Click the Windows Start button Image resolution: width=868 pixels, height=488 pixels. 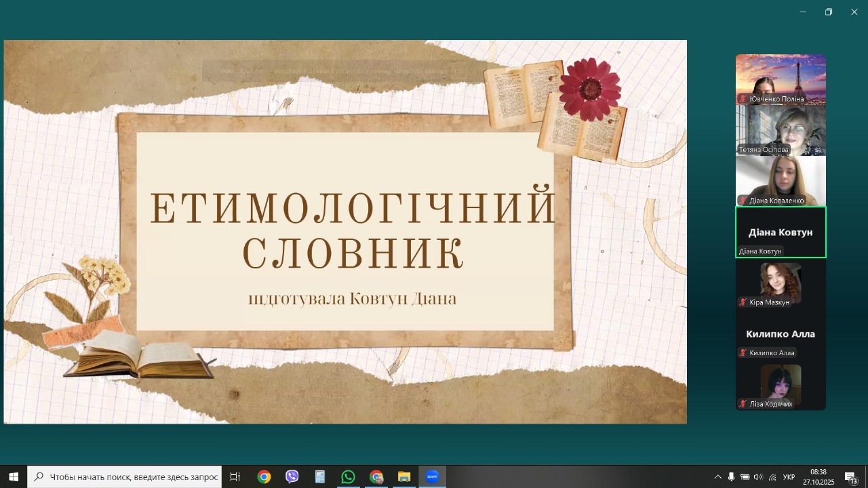click(x=13, y=477)
